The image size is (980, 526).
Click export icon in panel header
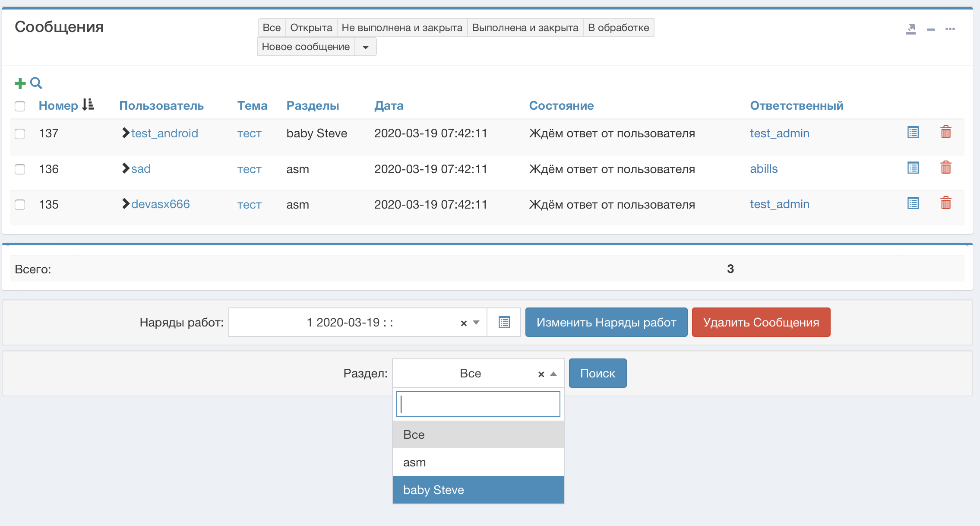coord(911,29)
